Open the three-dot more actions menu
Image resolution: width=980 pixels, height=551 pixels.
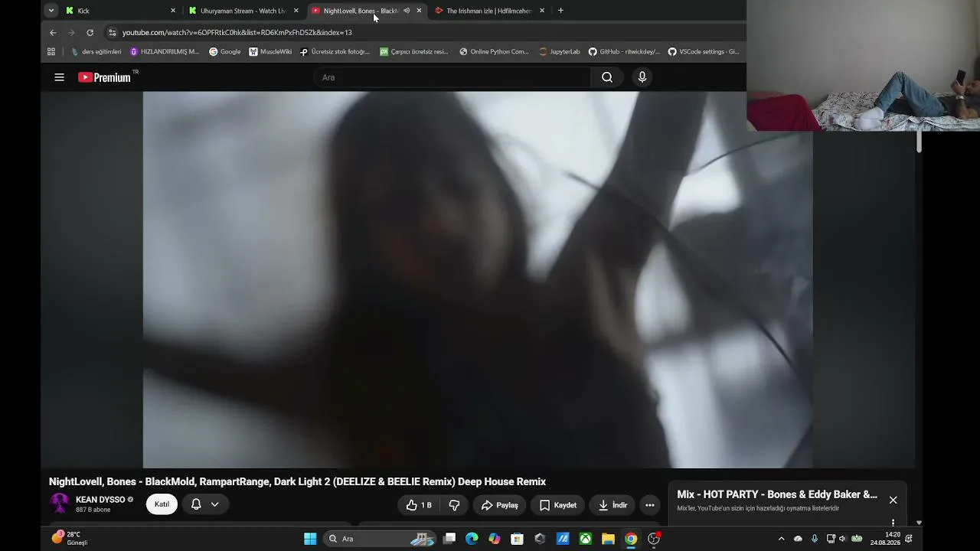650,505
